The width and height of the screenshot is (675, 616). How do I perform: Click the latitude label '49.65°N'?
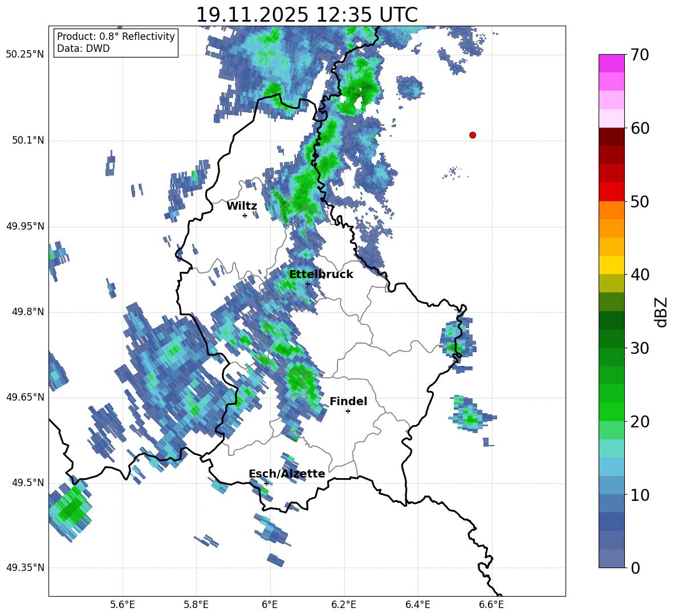point(26,397)
